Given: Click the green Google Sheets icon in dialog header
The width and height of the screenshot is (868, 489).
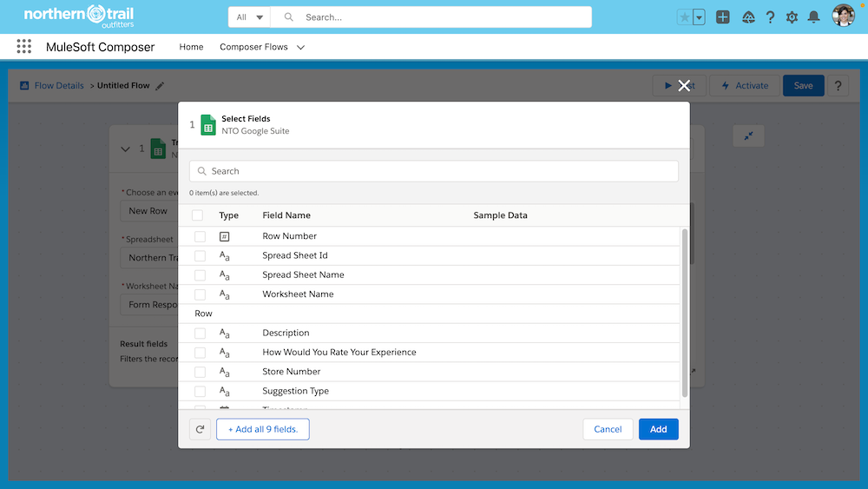Looking at the screenshot, I should (208, 124).
